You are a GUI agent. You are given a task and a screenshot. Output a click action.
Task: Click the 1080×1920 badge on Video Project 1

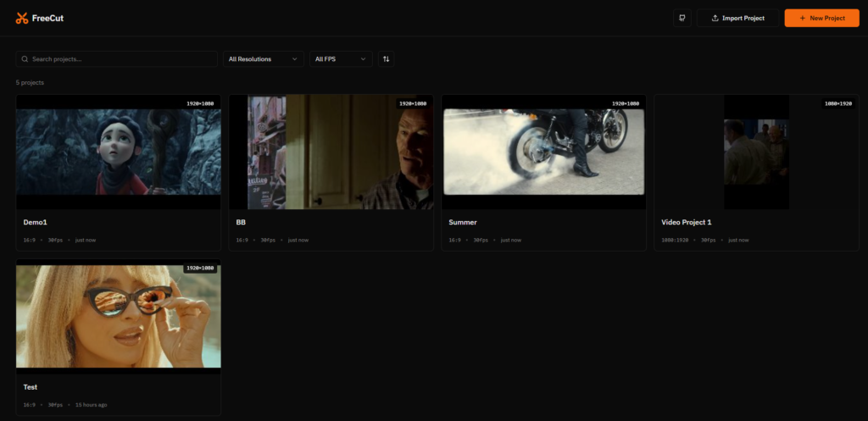click(x=839, y=103)
